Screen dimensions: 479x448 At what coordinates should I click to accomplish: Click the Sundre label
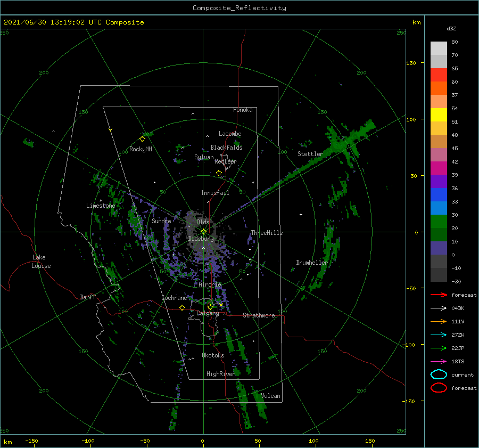161,221
